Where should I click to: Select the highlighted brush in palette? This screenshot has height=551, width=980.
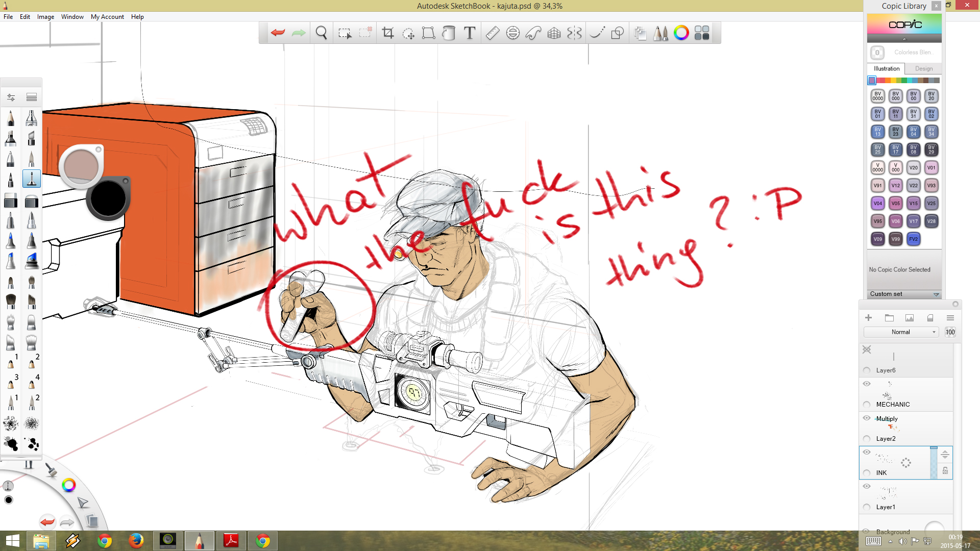click(x=31, y=179)
